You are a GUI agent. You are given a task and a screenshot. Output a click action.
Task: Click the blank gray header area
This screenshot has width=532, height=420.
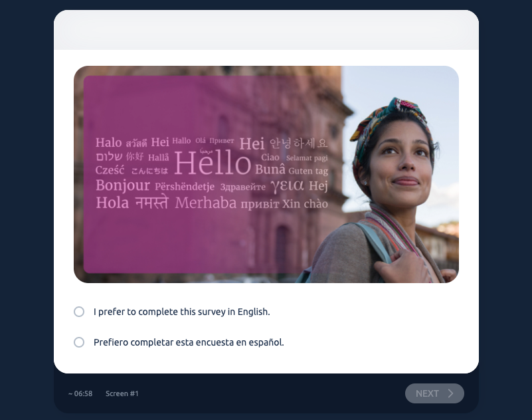click(266, 30)
